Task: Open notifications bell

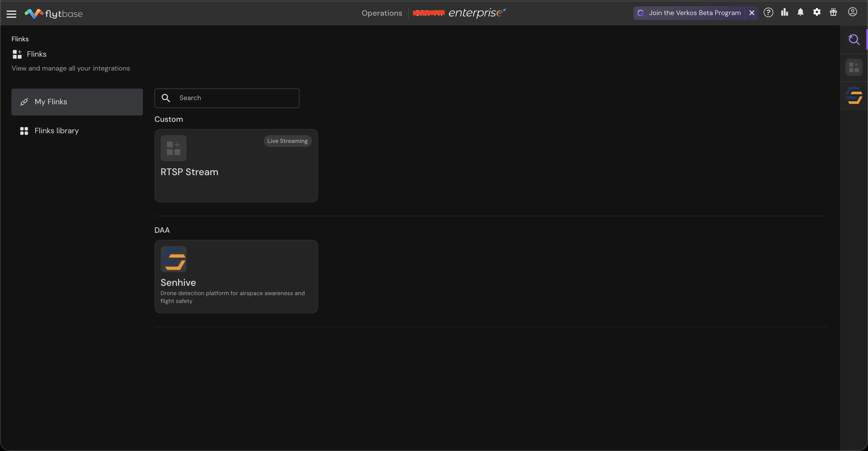Action: point(800,12)
